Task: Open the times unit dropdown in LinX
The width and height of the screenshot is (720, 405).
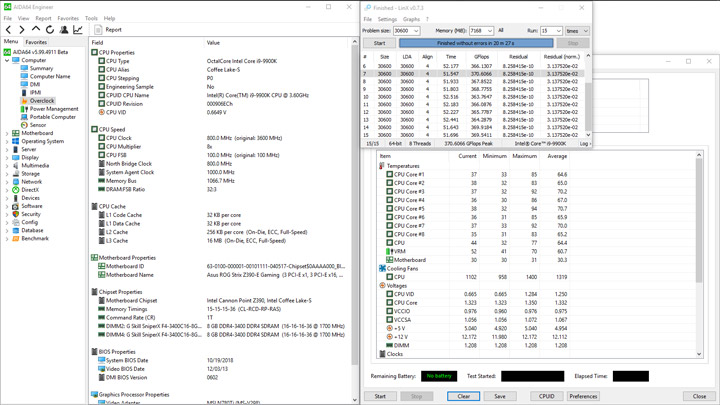Action: click(x=585, y=31)
